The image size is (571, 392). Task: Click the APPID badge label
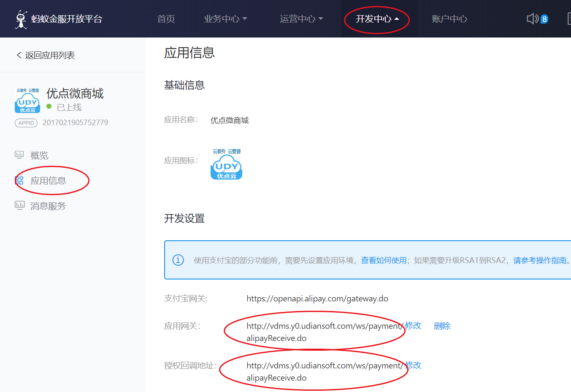tap(26, 123)
